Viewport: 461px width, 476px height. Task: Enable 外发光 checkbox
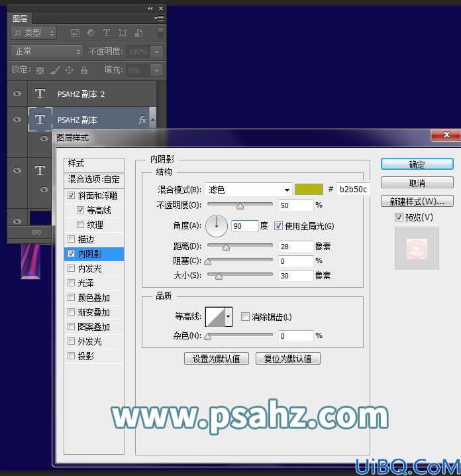coord(71,341)
